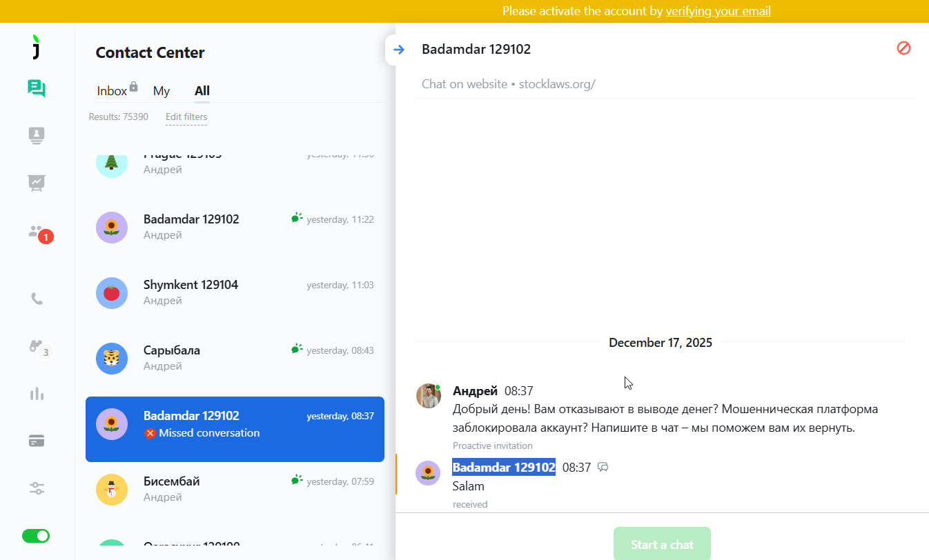Switch to the All tab
This screenshot has height=560, width=929.
[x=202, y=91]
